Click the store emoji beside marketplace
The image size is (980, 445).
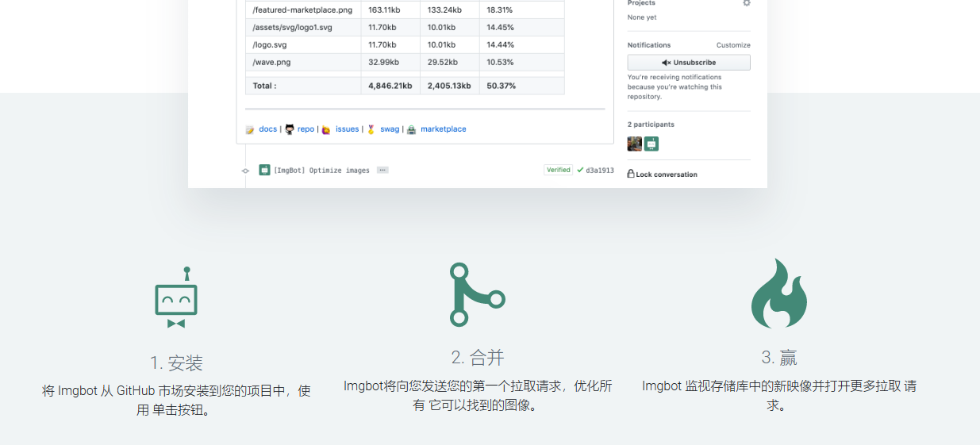coord(411,129)
